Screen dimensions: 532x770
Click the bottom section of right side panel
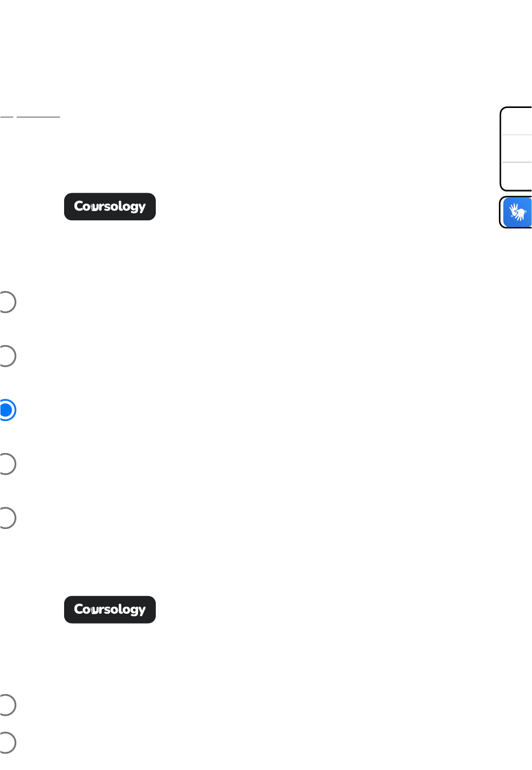click(x=517, y=175)
